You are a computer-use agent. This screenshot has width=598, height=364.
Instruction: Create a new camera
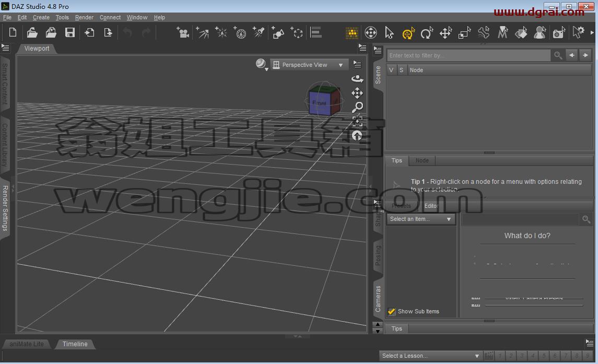pyautogui.click(x=183, y=33)
